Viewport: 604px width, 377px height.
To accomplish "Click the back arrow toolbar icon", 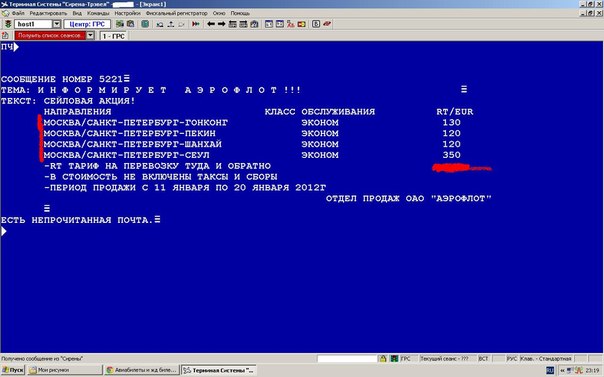I will (x=211, y=24).
